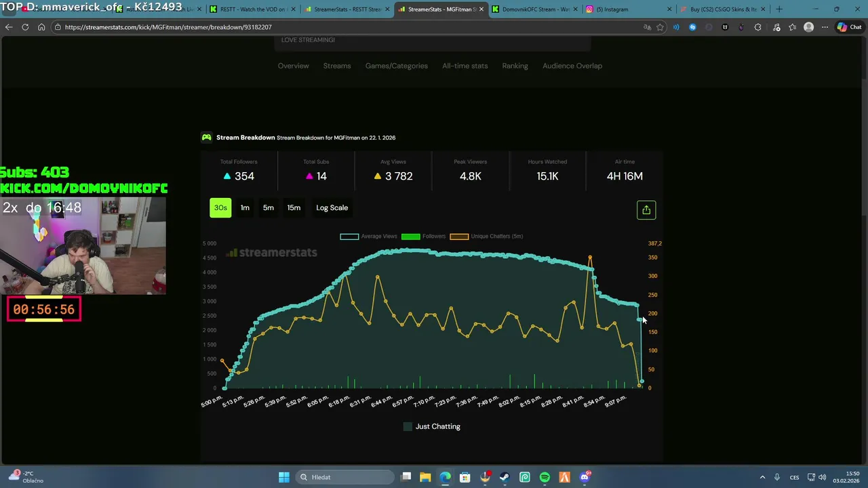Open the Overview page tab
The height and width of the screenshot is (488, 868).
(293, 66)
